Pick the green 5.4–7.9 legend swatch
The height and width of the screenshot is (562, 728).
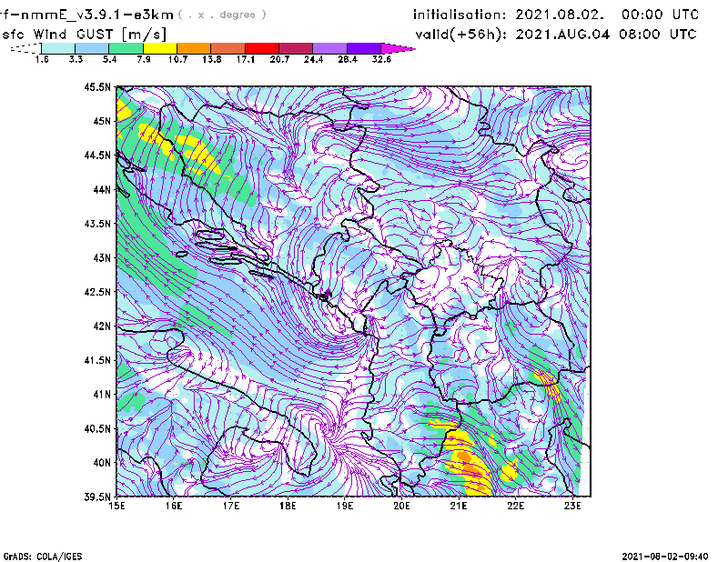[x=126, y=48]
